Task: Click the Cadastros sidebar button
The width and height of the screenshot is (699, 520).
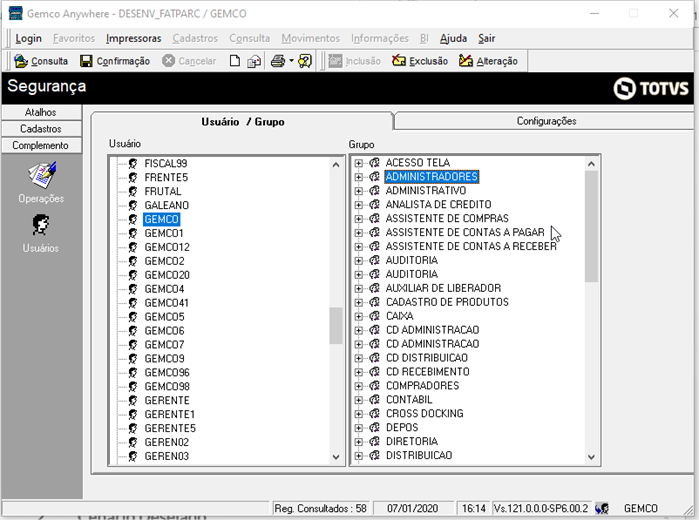Action: coord(41,129)
